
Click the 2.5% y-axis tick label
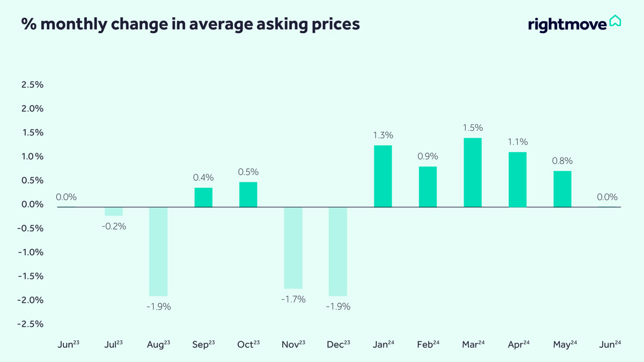pos(32,85)
